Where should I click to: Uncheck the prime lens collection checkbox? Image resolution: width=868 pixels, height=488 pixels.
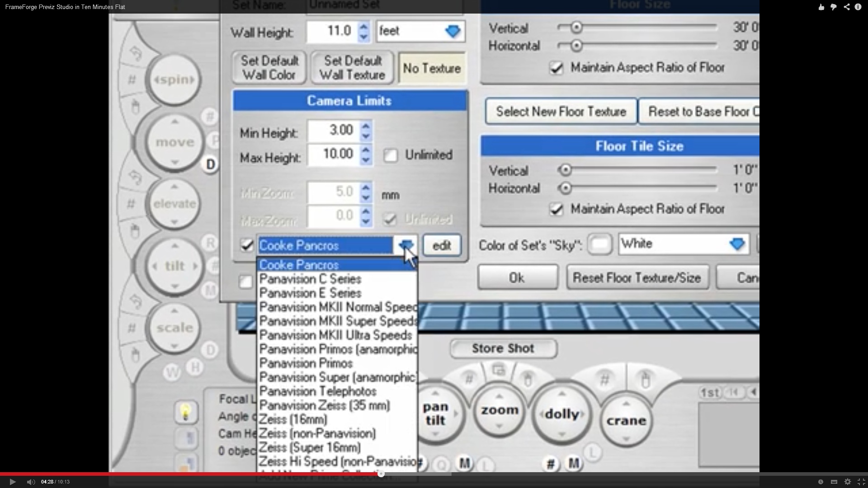point(247,245)
